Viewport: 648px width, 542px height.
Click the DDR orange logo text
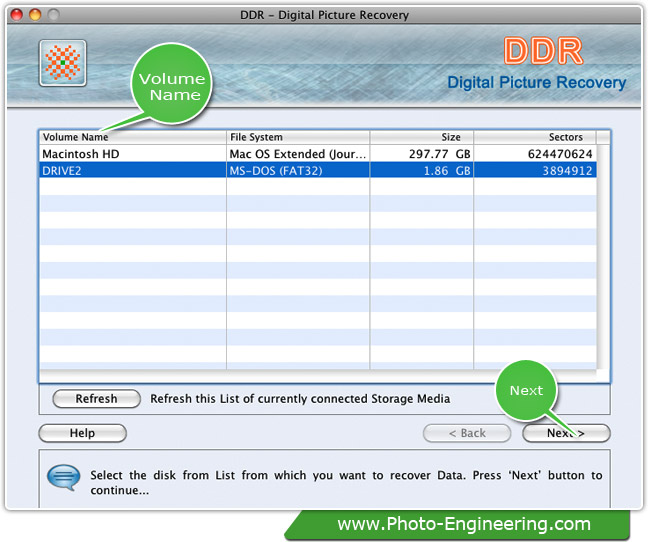click(x=543, y=51)
